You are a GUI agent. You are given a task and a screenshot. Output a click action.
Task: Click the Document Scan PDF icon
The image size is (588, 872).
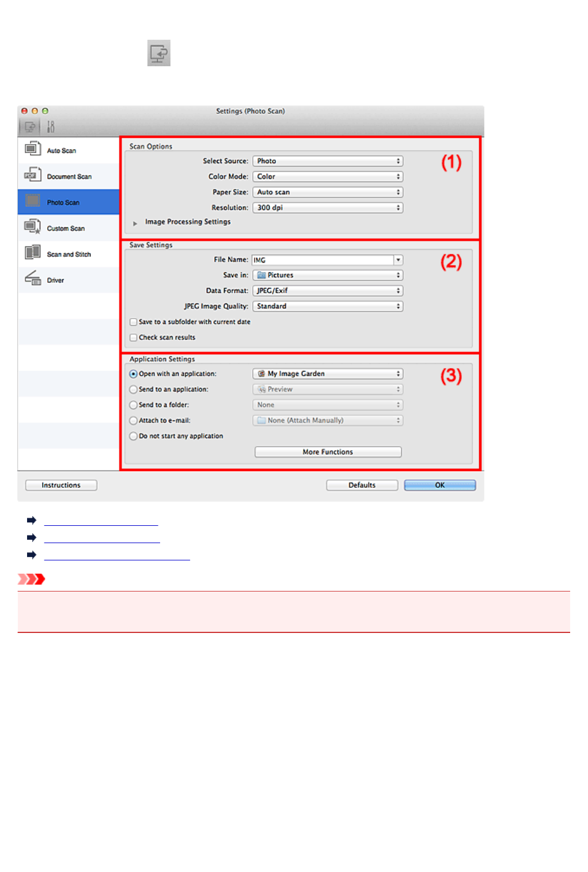pos(33,175)
